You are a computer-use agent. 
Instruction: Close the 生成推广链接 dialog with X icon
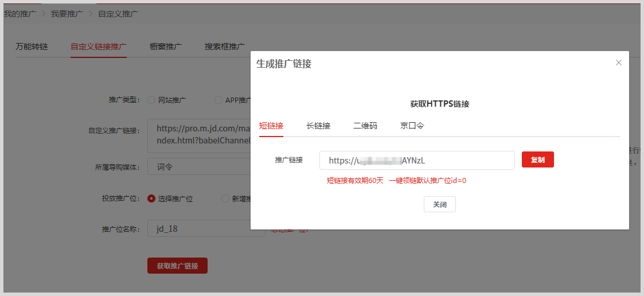(618, 63)
